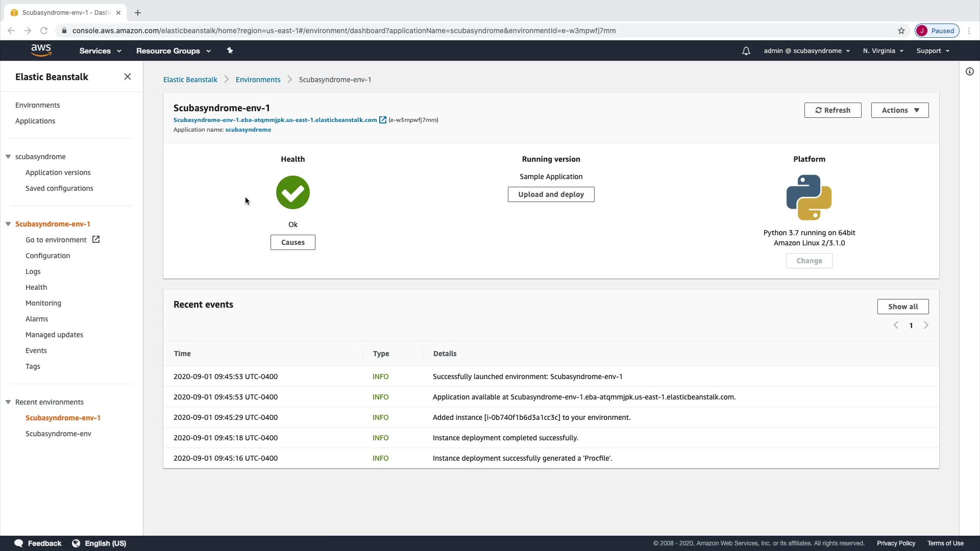Click the AWS logo home icon
The width and height of the screenshot is (980, 551).
click(x=41, y=50)
